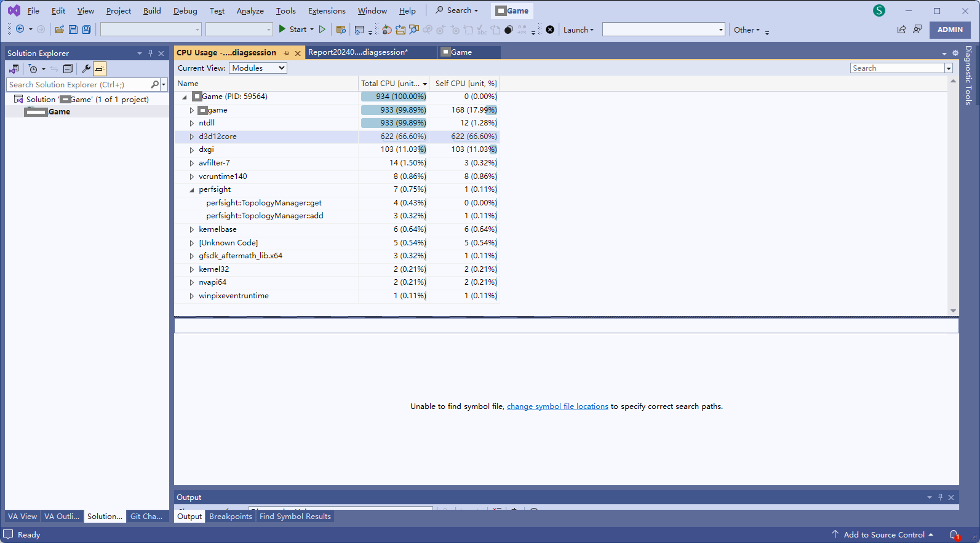Click the Solution Explorer search magnifier icon

tap(154, 84)
